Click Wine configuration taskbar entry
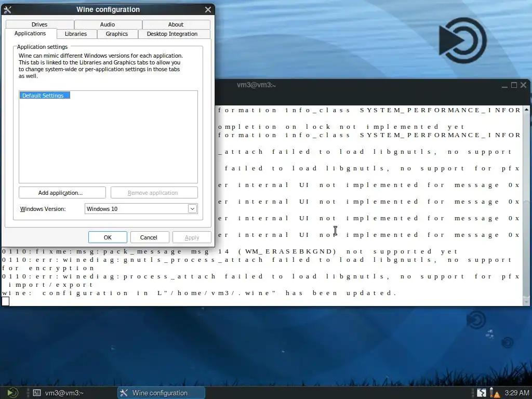Image resolution: width=532 pixels, height=399 pixels. click(x=161, y=393)
